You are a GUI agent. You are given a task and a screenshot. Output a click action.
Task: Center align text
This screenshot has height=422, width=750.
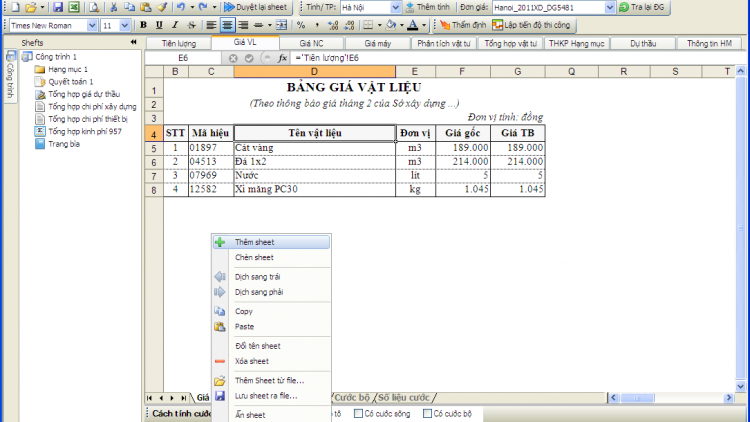click(x=227, y=25)
